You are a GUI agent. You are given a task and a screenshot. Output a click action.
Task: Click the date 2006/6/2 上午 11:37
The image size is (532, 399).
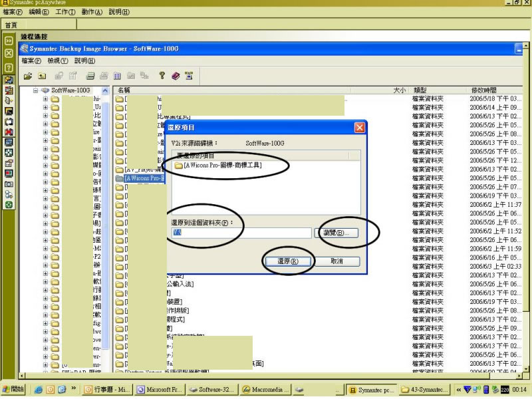(495, 205)
